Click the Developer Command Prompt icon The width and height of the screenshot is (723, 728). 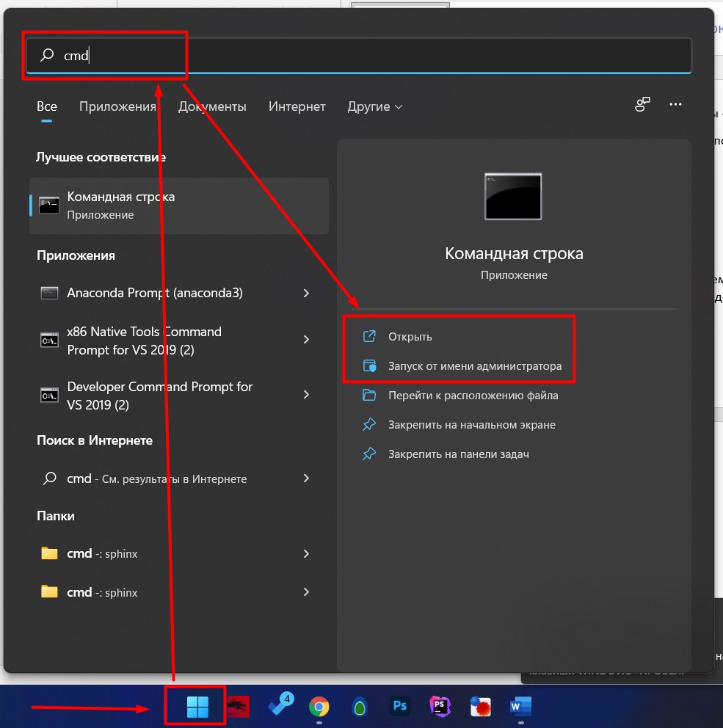[x=49, y=395]
